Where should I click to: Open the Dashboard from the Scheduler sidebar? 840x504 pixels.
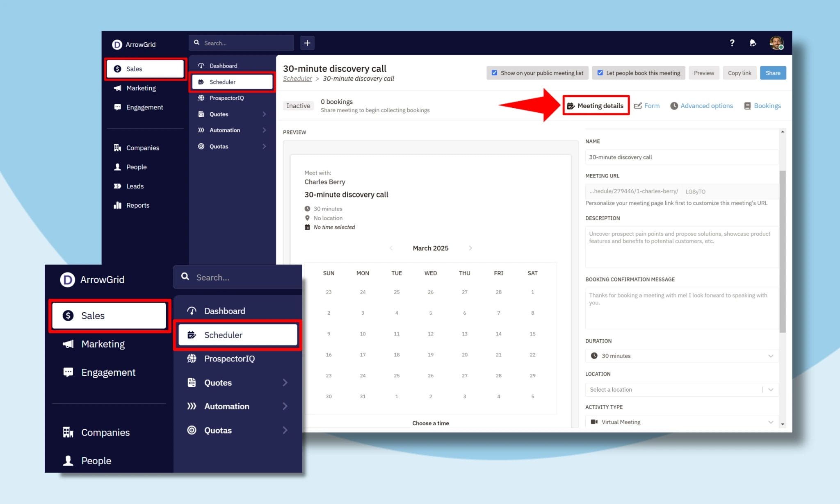tap(223, 65)
